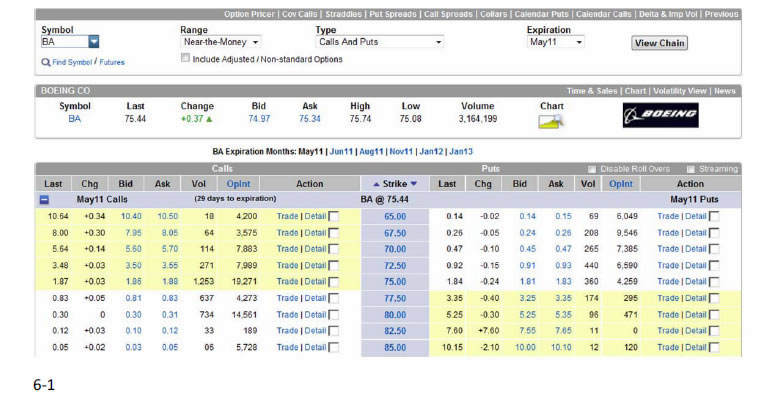767x409 pixels.
Task: Click the 82.50 strike price
Action: click(395, 331)
